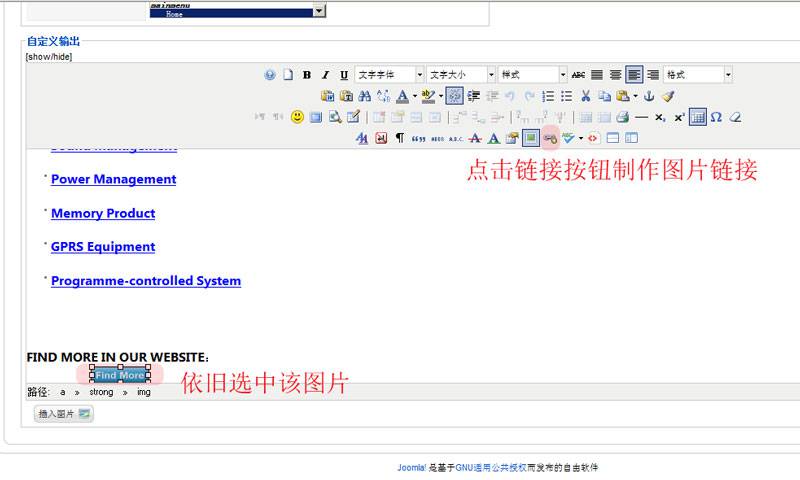Insert an anchor with the anchor icon
This screenshot has width=800, height=480.
pos(649,96)
